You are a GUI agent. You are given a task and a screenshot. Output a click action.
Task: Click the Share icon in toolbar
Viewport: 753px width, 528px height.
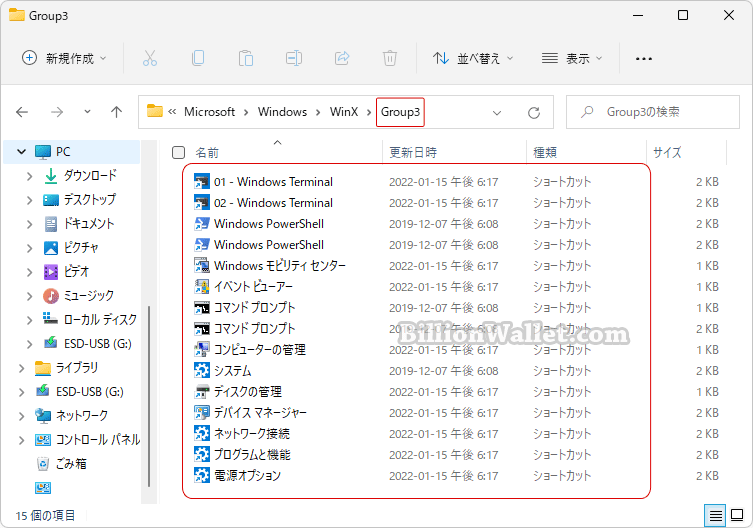[342, 59]
